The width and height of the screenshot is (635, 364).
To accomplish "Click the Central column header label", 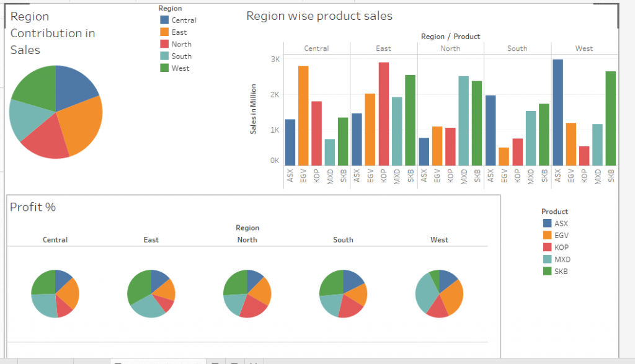I will pos(316,48).
